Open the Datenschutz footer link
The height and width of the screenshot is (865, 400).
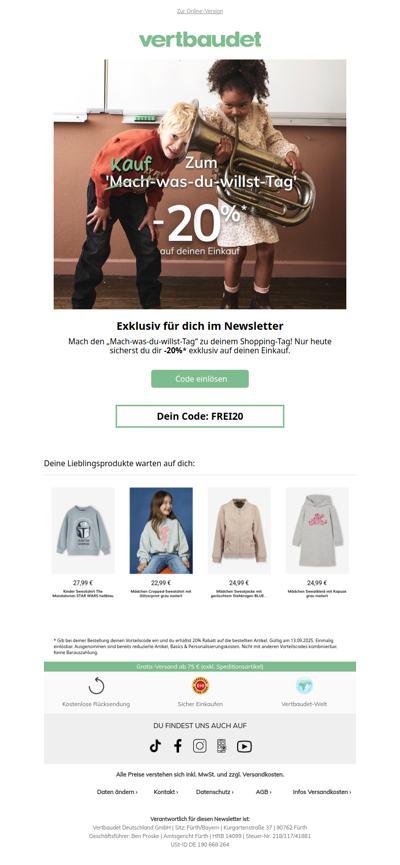[215, 792]
